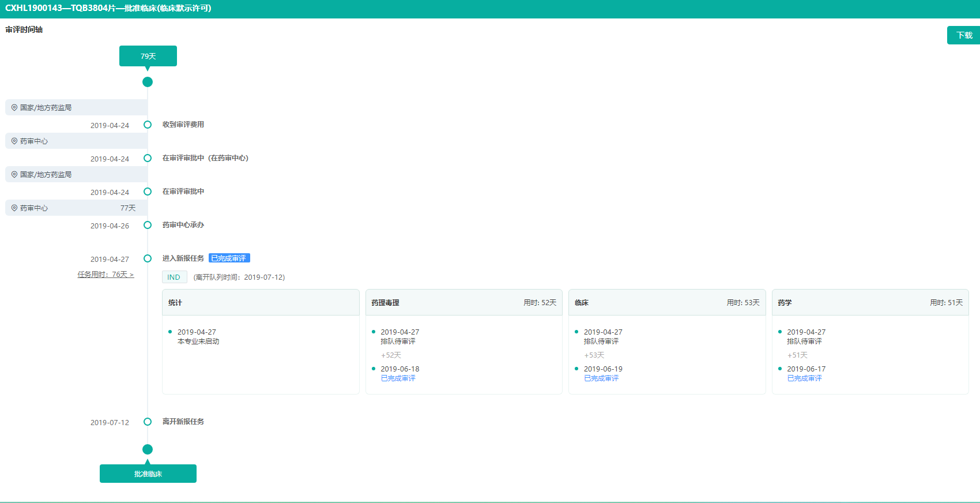Select the 收到审评费用 timeline node circle
This screenshot has width=980, height=503.
(x=148, y=125)
